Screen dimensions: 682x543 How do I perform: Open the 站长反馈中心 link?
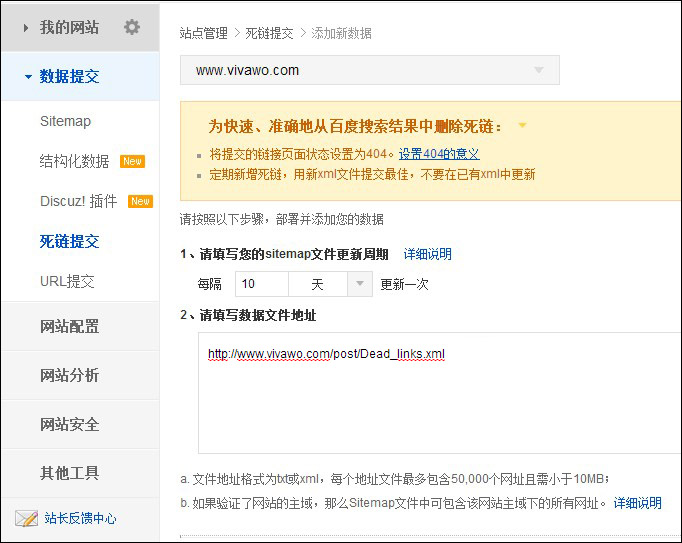coord(80,518)
